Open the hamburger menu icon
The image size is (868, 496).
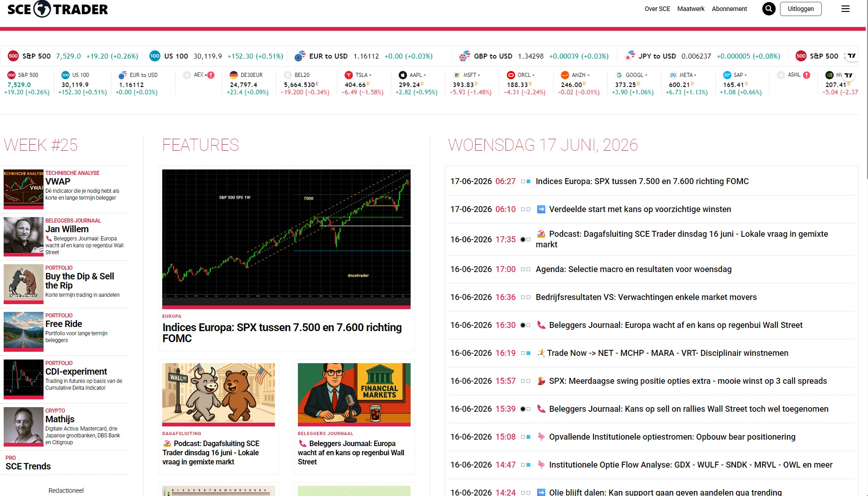[846, 9]
